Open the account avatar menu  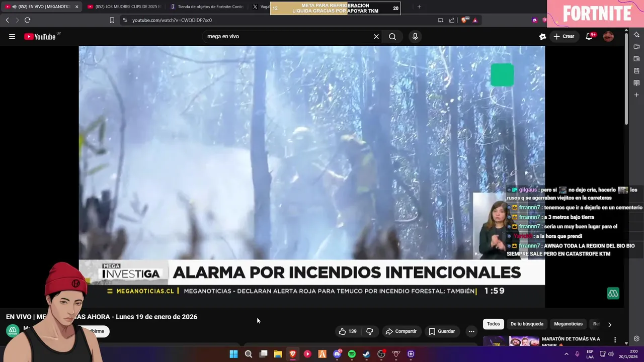[x=608, y=37]
